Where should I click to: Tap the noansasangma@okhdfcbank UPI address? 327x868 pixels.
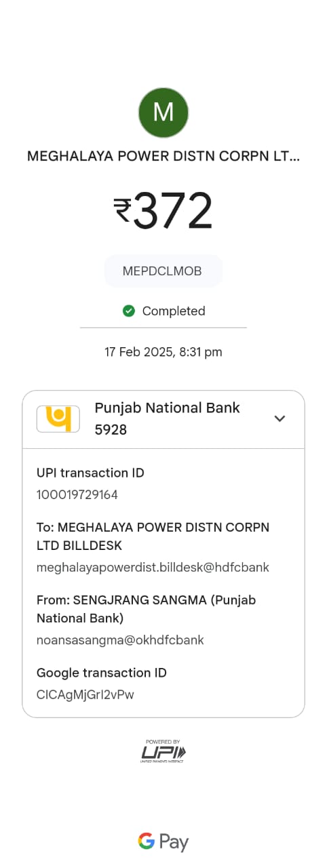tap(120, 640)
